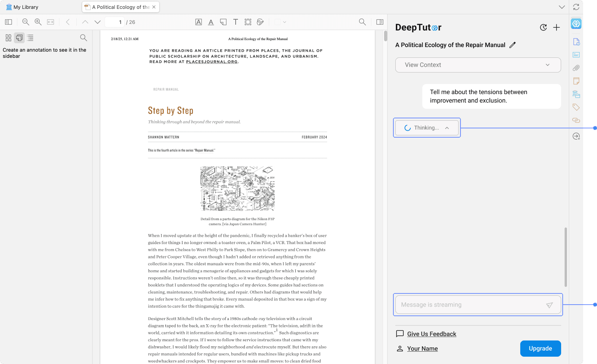597x364 pixels.
Task: Open the DeepTutor pane from the side rail
Action: point(576,24)
